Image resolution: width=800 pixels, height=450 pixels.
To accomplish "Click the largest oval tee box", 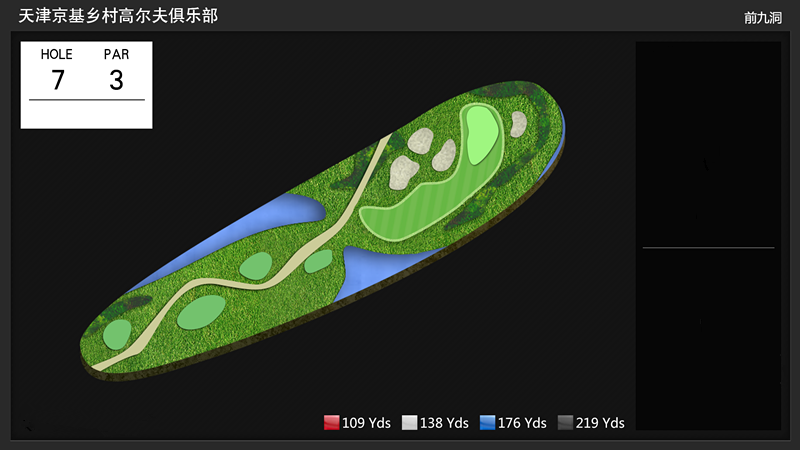I will click(x=201, y=311).
